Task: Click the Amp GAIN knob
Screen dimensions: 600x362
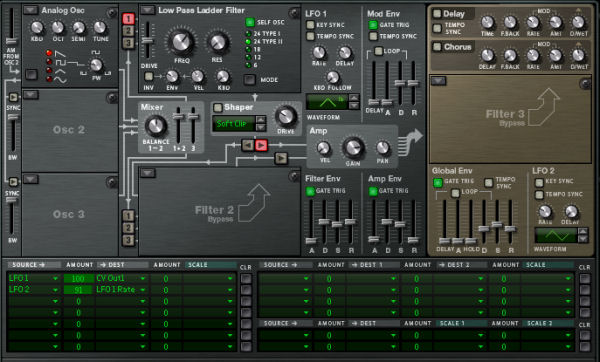Action: click(x=353, y=148)
